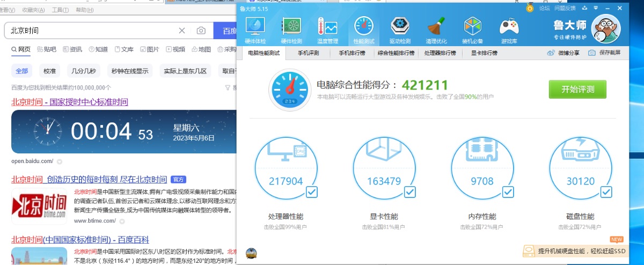
Task: Click the Baidu image search camera icon
Action: [x=201, y=31]
